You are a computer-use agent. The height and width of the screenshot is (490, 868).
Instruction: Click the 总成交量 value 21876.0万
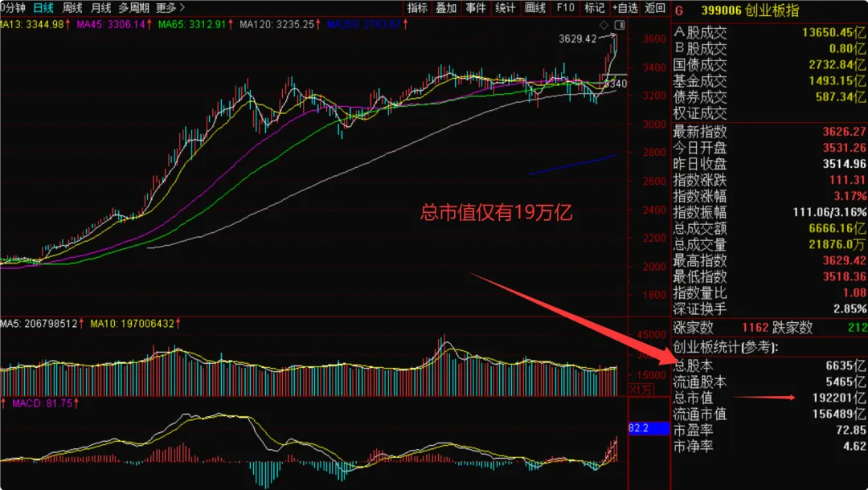[837, 244]
